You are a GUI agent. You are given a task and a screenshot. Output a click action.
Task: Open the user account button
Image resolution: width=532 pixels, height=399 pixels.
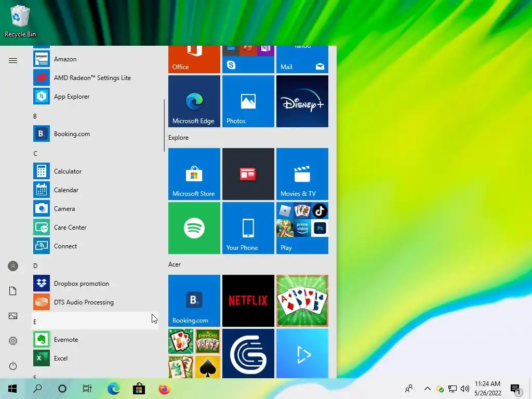13,266
